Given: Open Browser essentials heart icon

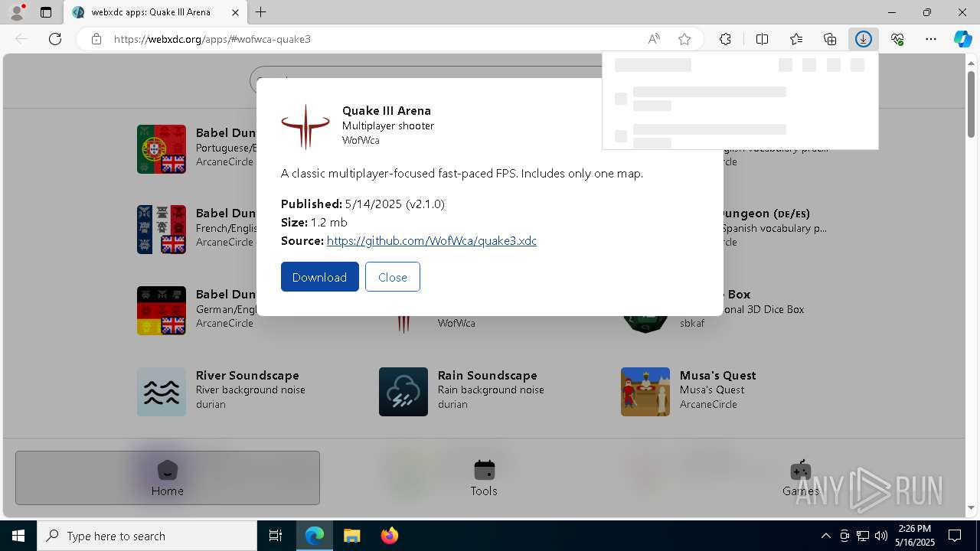Looking at the screenshot, I should tap(897, 39).
